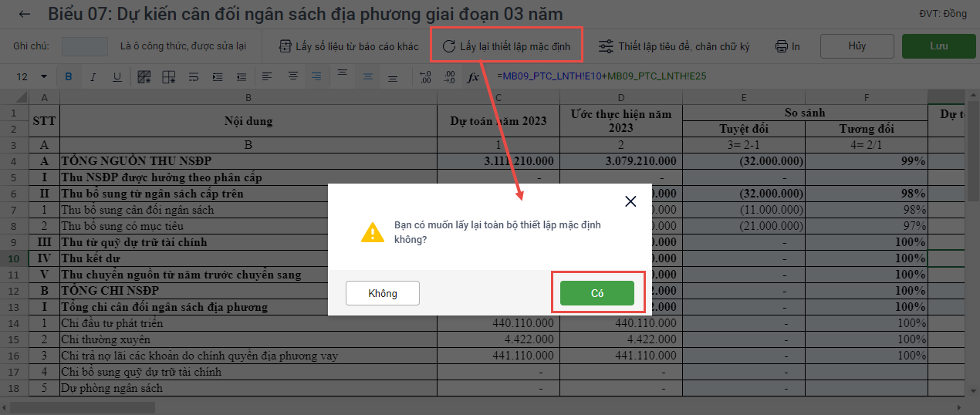Click the back arrow beside the title
Screen dimensions: 980x415
coord(25,14)
